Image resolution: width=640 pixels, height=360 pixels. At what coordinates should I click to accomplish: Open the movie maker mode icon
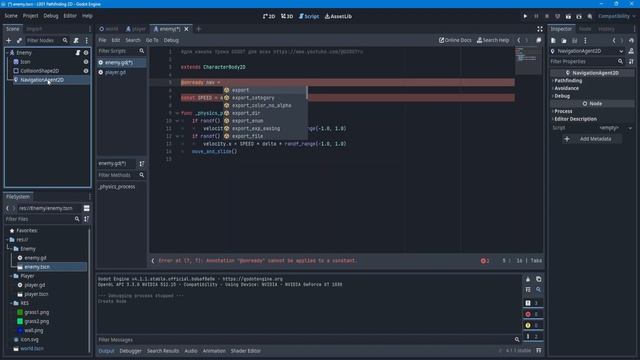coord(590,16)
